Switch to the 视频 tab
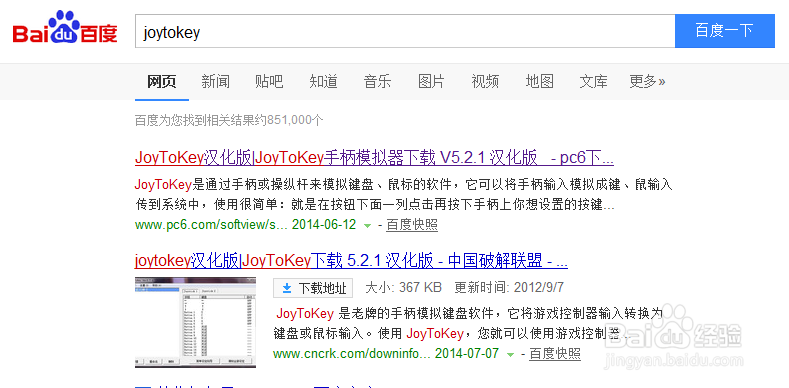The image size is (789, 388). pos(485,82)
